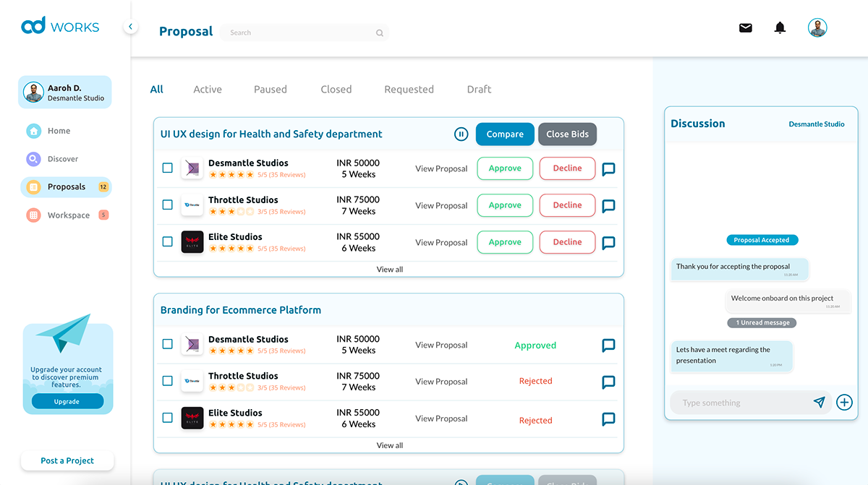Click the Proposals sidebar icon
The width and height of the screenshot is (868, 485).
33,187
